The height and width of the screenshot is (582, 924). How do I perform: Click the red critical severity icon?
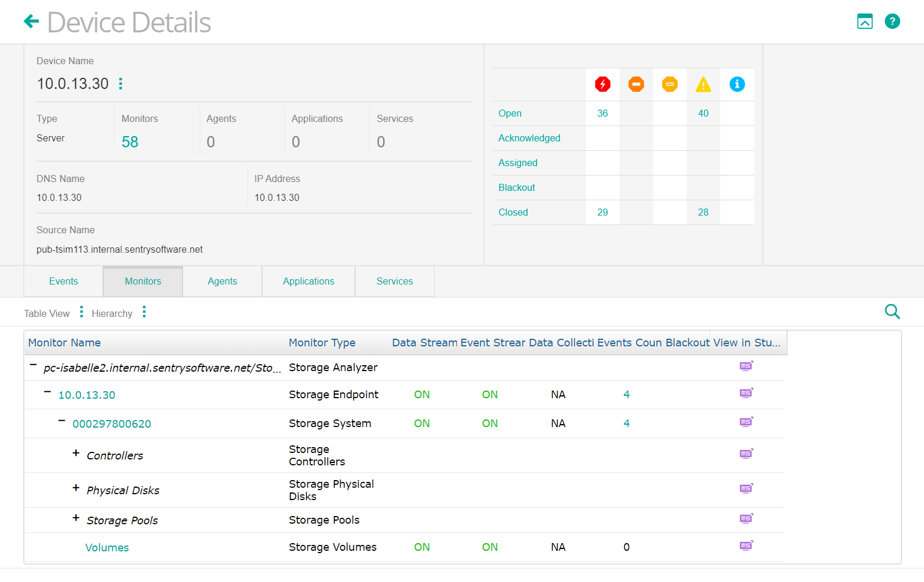602,84
